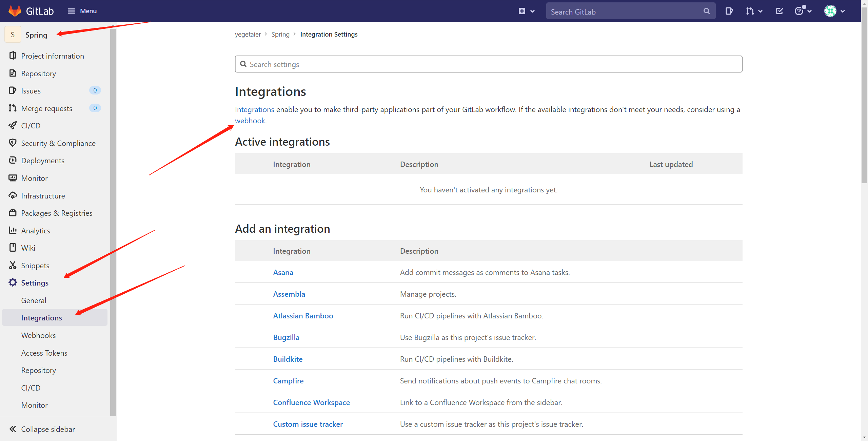
Task: Click the search magnifier in top bar
Action: (x=707, y=12)
